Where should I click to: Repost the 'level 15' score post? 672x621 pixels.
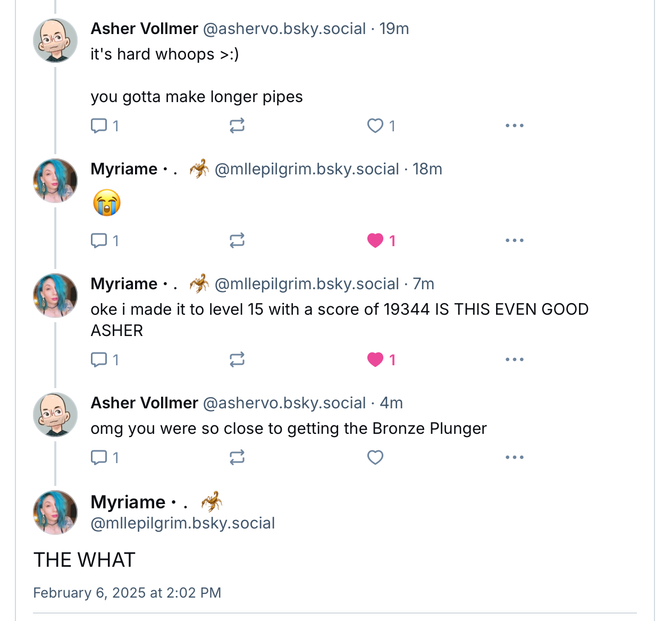[x=237, y=360]
